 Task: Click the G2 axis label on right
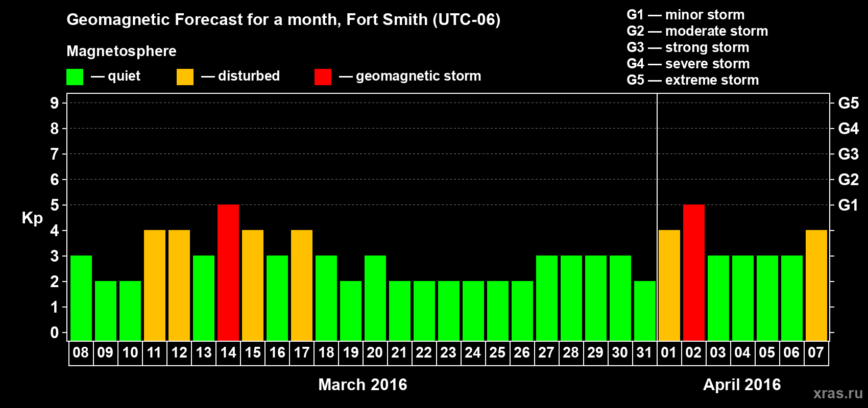(848, 180)
